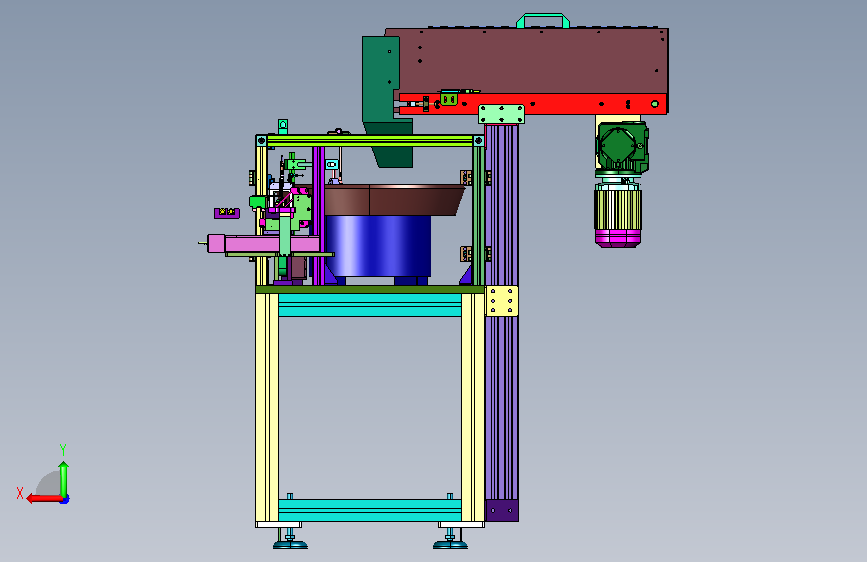Image resolution: width=867 pixels, height=562 pixels.
Task: Select the lower cyan crossbeam of frame
Action: (x=370, y=510)
